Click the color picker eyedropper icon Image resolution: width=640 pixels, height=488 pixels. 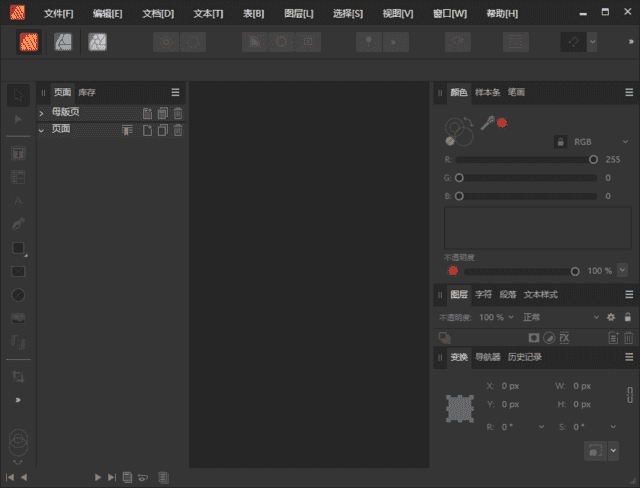[487, 122]
